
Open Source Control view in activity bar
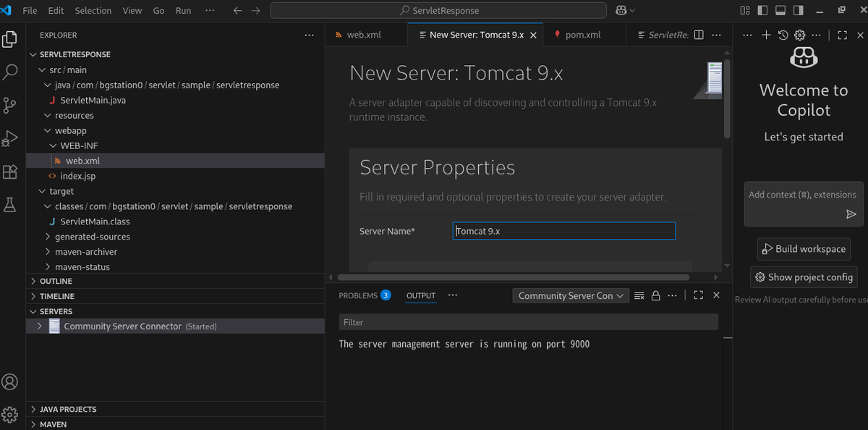tap(10, 105)
